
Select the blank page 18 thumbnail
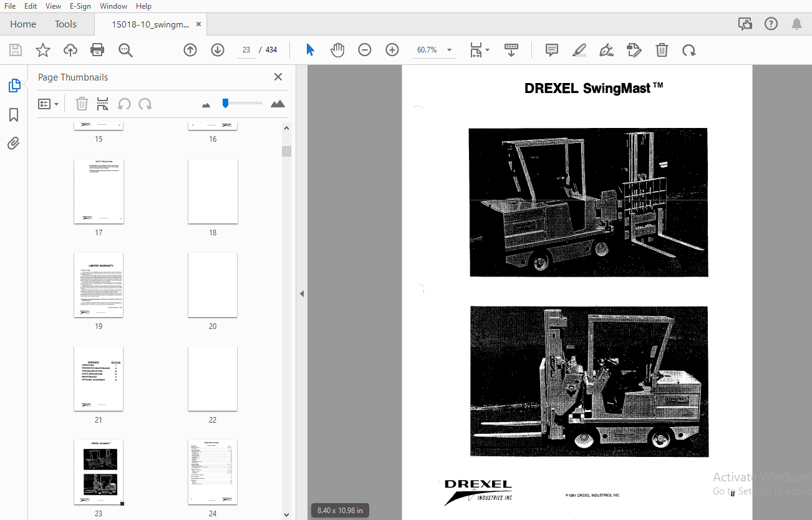click(x=213, y=191)
